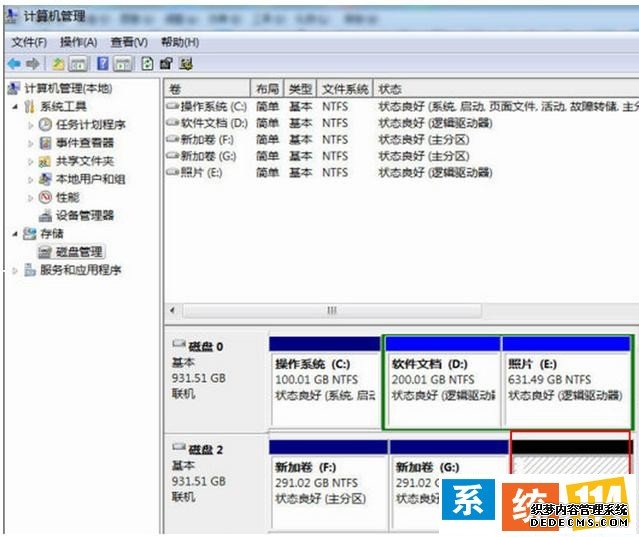
Task: Select the 新加卷 (G:) partition block
Action: [449, 485]
